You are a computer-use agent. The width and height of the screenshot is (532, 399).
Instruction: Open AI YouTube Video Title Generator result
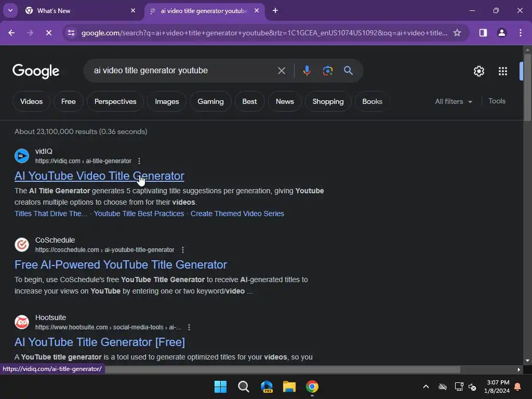(99, 176)
